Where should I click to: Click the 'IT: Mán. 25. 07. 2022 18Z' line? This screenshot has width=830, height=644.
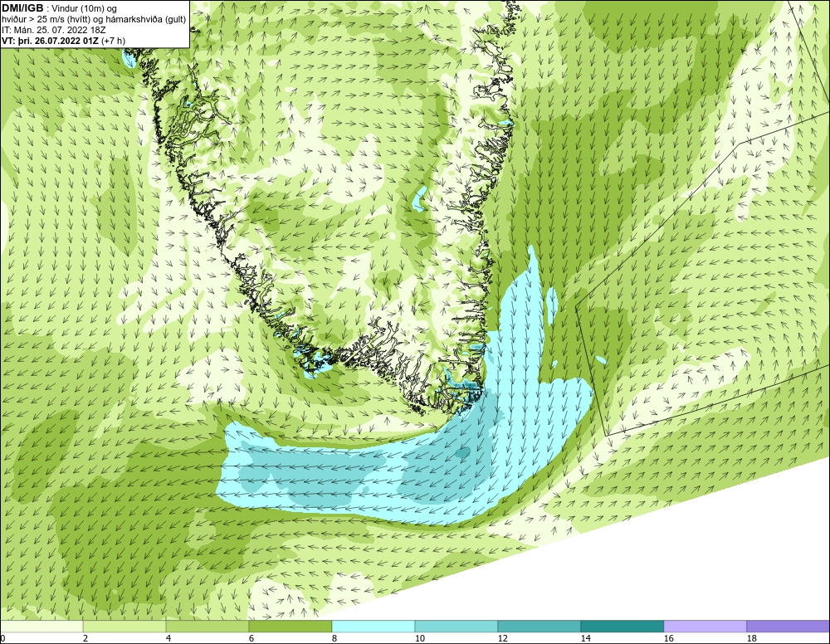click(x=54, y=30)
